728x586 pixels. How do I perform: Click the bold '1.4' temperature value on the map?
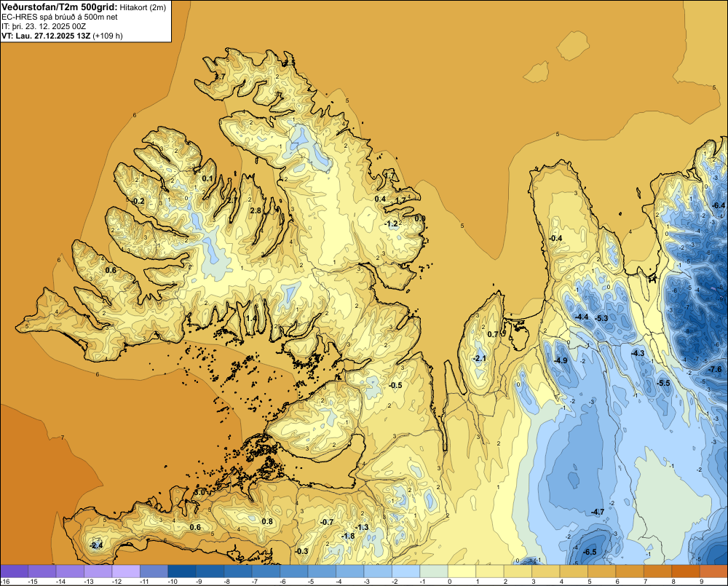click(x=250, y=318)
